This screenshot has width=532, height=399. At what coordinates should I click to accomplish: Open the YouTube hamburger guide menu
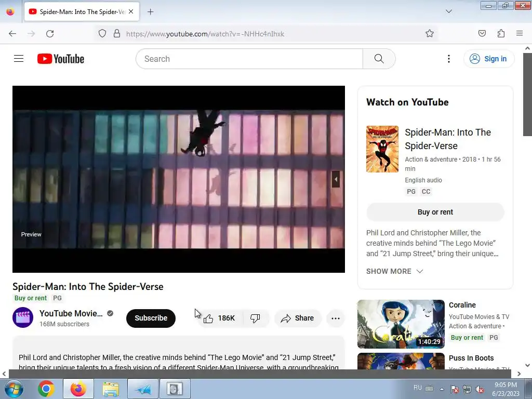coord(19,59)
